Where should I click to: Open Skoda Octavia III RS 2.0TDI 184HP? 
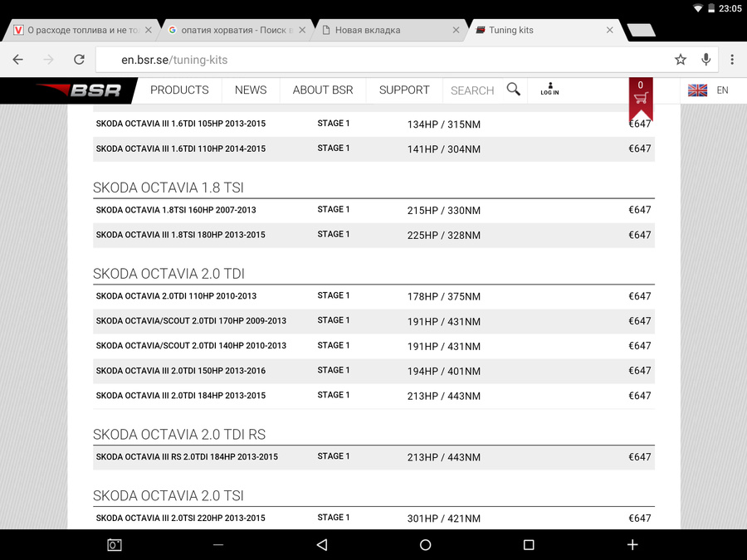click(187, 457)
